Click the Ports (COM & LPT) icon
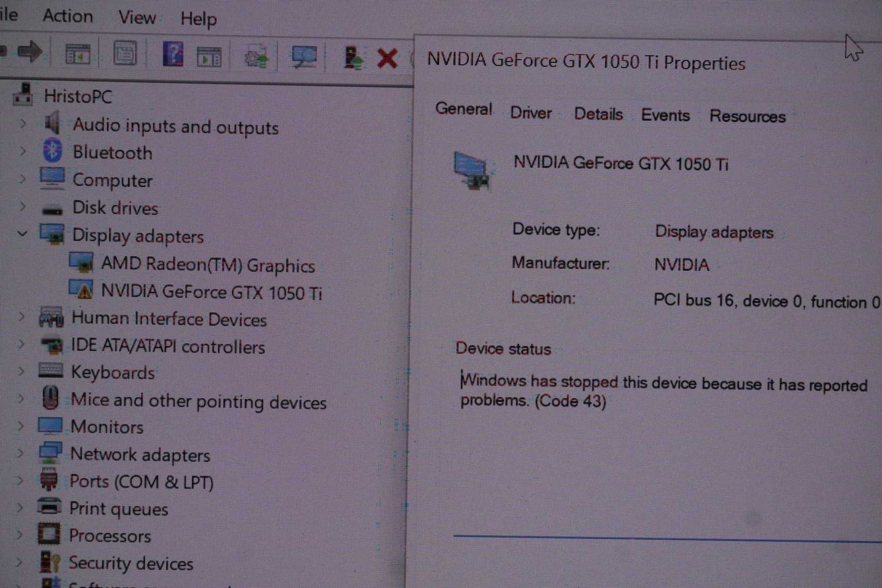This screenshot has width=882, height=588. click(x=49, y=480)
